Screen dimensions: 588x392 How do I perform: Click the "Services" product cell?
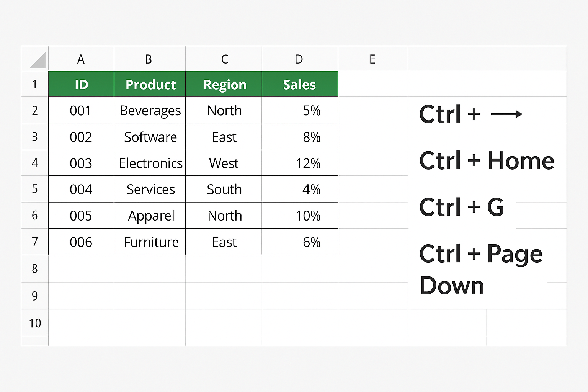click(x=150, y=189)
